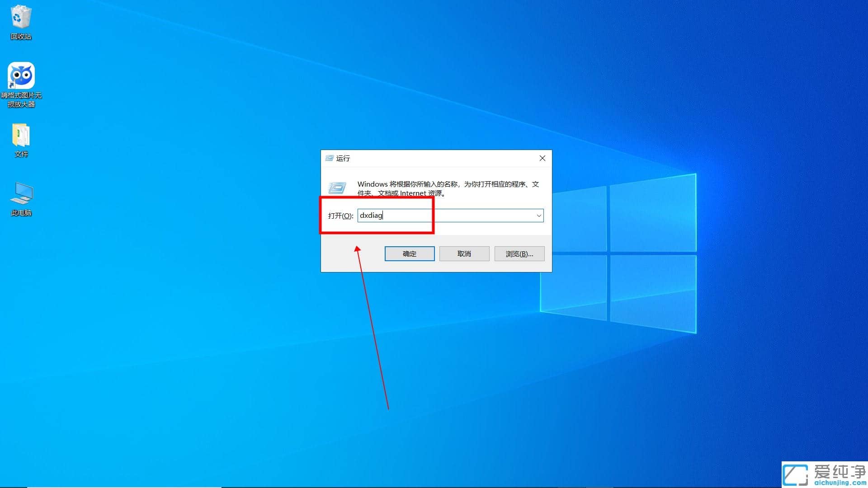Expand the 打开 command history dropdown
Image resolution: width=868 pixels, height=488 pixels.
(539, 216)
